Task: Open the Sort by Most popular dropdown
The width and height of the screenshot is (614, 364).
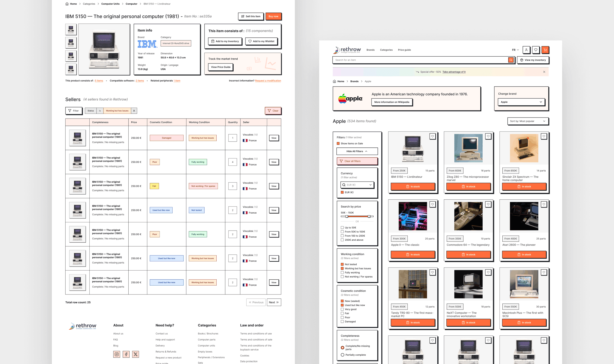Action: click(528, 121)
